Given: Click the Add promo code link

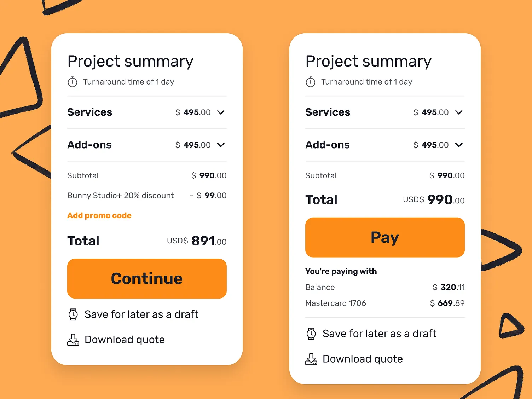Looking at the screenshot, I should point(99,215).
